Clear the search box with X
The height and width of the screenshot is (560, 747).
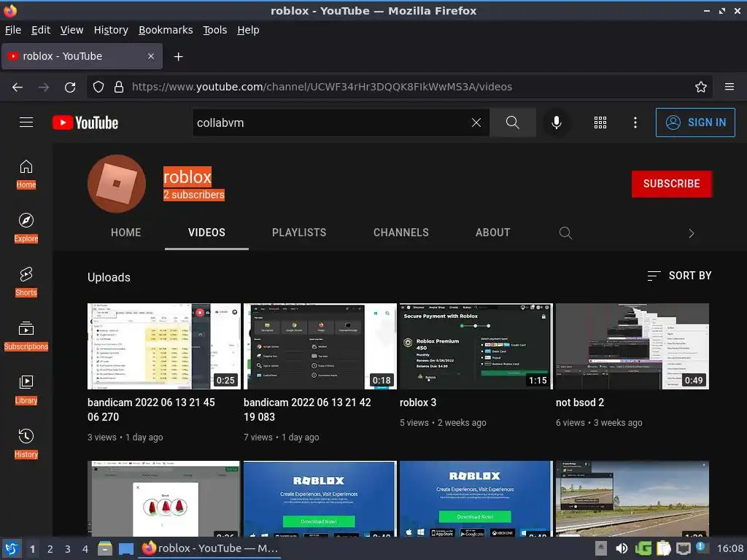coord(476,122)
